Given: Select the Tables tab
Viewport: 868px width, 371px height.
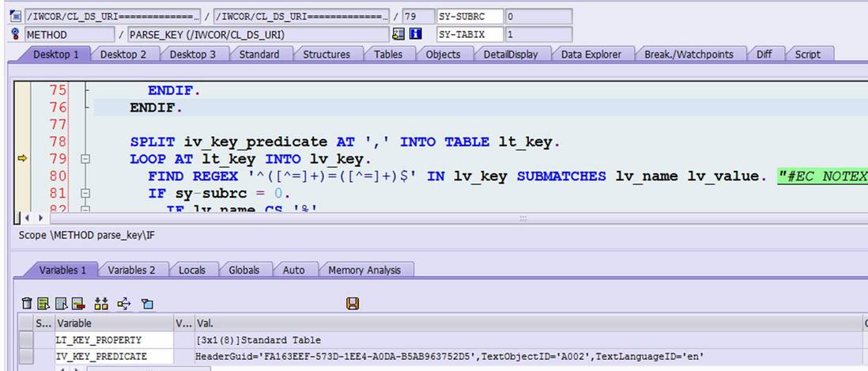Looking at the screenshot, I should coord(388,55).
